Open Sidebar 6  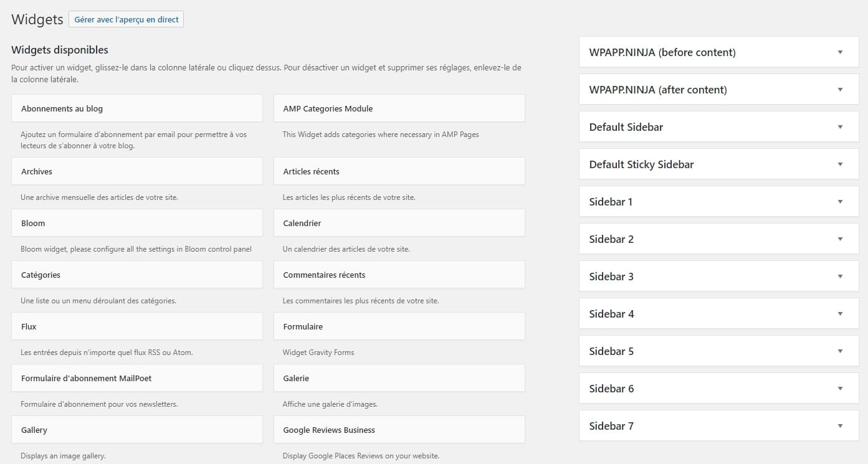[718, 388]
